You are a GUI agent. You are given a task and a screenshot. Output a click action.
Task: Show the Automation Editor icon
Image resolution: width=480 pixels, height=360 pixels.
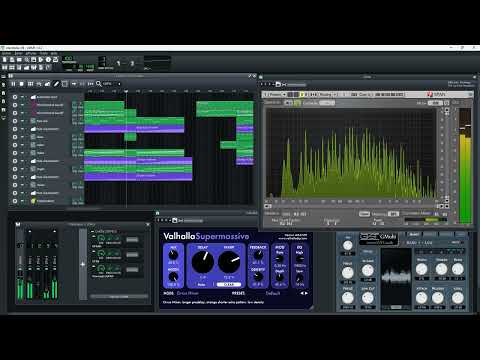pos(27,67)
